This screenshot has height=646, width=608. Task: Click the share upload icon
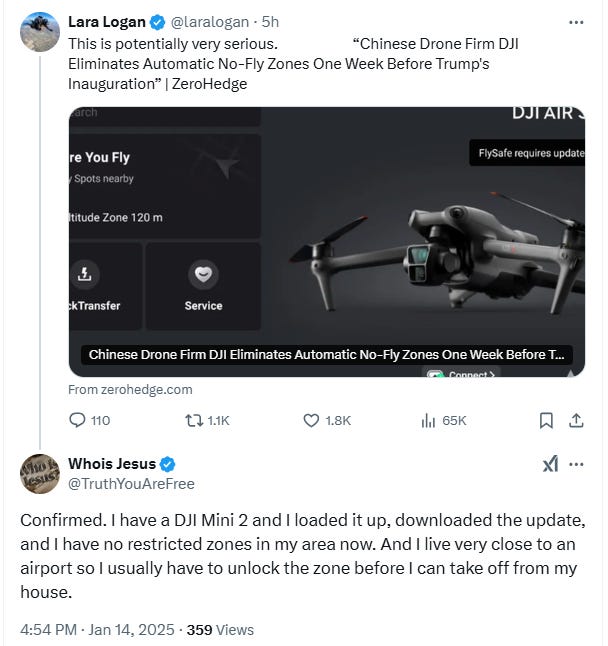pos(576,421)
